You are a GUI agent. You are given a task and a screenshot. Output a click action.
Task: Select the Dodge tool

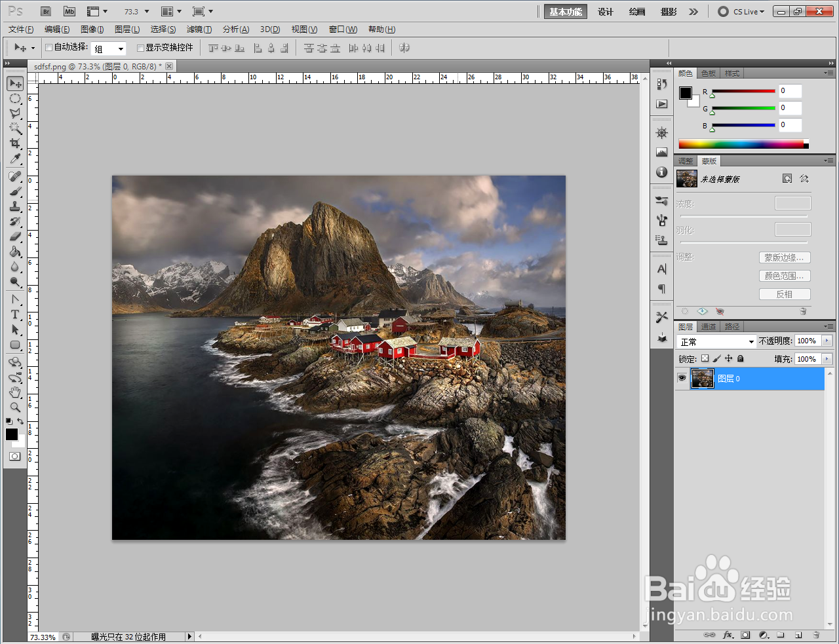coord(15,282)
